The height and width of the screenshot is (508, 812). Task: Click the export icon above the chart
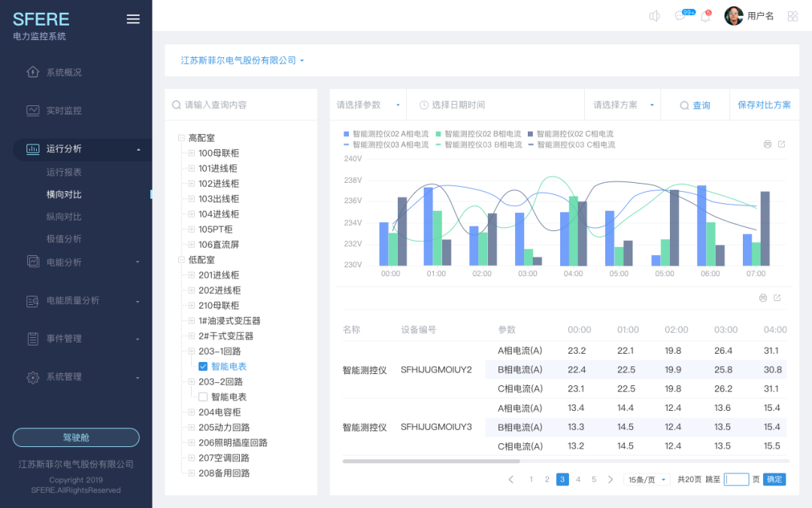click(x=781, y=144)
